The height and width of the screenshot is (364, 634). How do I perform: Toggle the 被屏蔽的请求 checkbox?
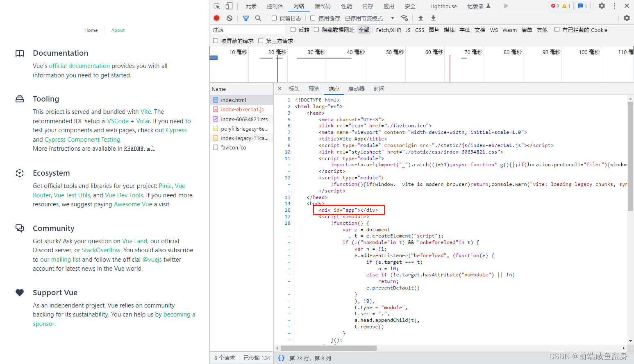pyautogui.click(x=216, y=41)
